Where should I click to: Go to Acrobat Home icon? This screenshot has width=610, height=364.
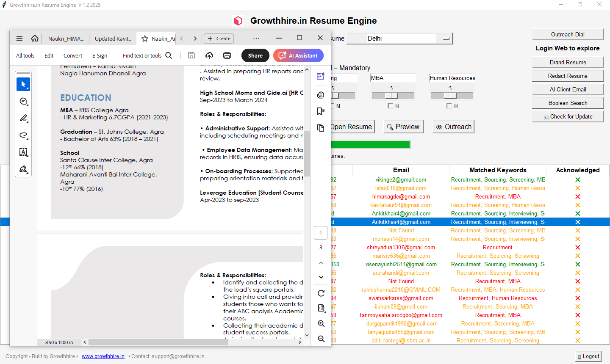[35, 39]
